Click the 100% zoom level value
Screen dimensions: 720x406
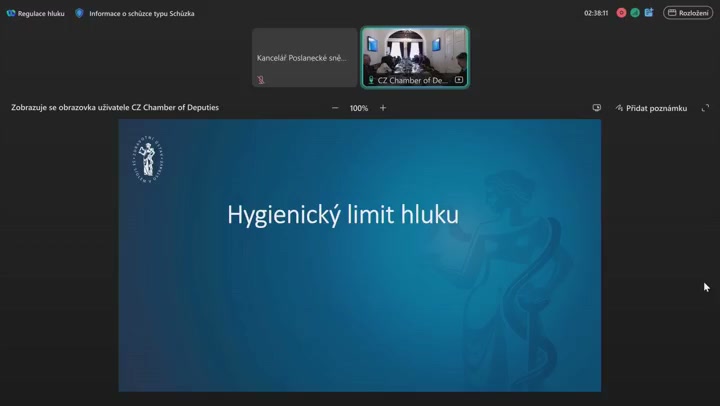(359, 108)
